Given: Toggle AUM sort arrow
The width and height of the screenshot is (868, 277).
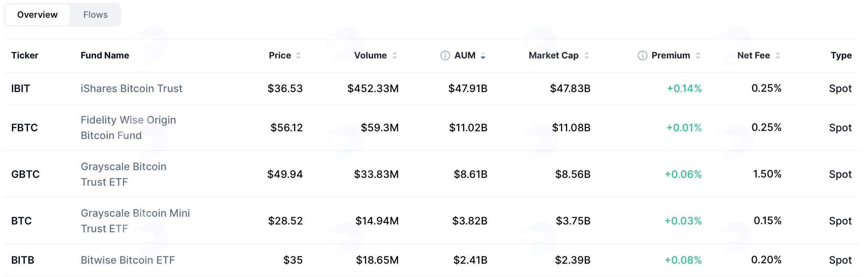Looking at the screenshot, I should [x=483, y=55].
